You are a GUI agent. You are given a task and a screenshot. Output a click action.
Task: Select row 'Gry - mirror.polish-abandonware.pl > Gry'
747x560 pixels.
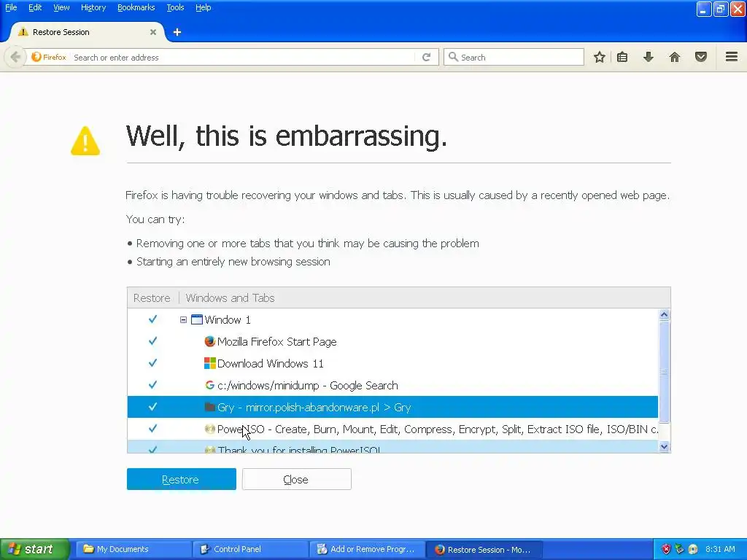click(392, 407)
